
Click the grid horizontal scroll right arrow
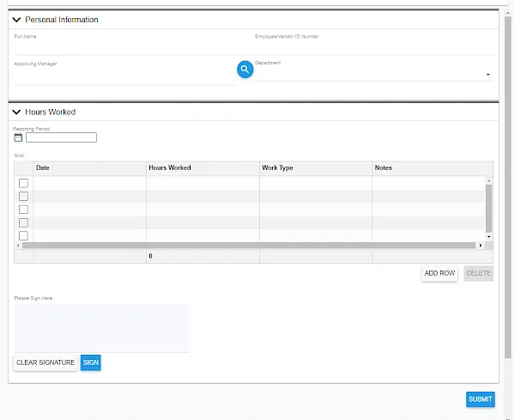[x=481, y=246]
